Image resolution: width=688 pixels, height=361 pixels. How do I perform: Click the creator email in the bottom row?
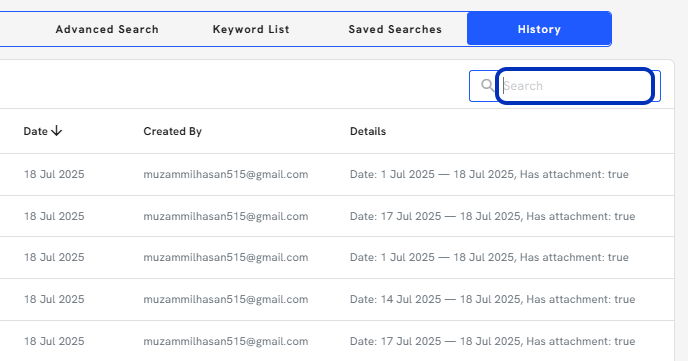click(226, 341)
